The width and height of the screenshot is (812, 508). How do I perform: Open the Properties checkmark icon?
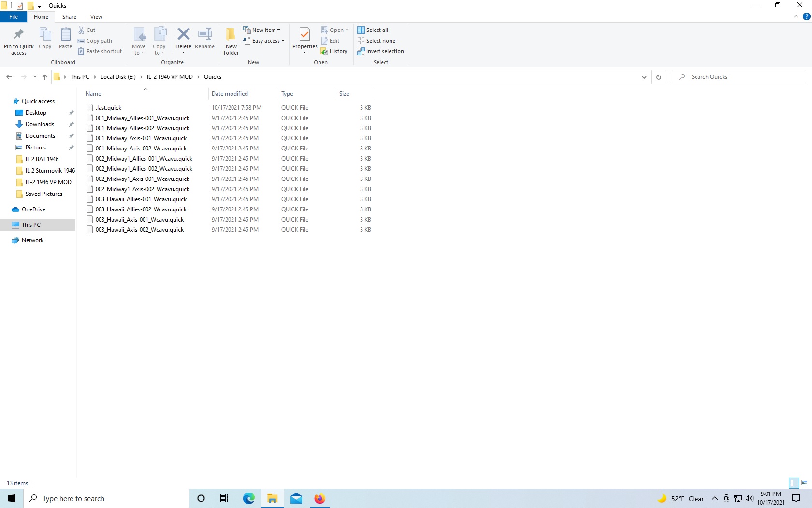click(304, 35)
